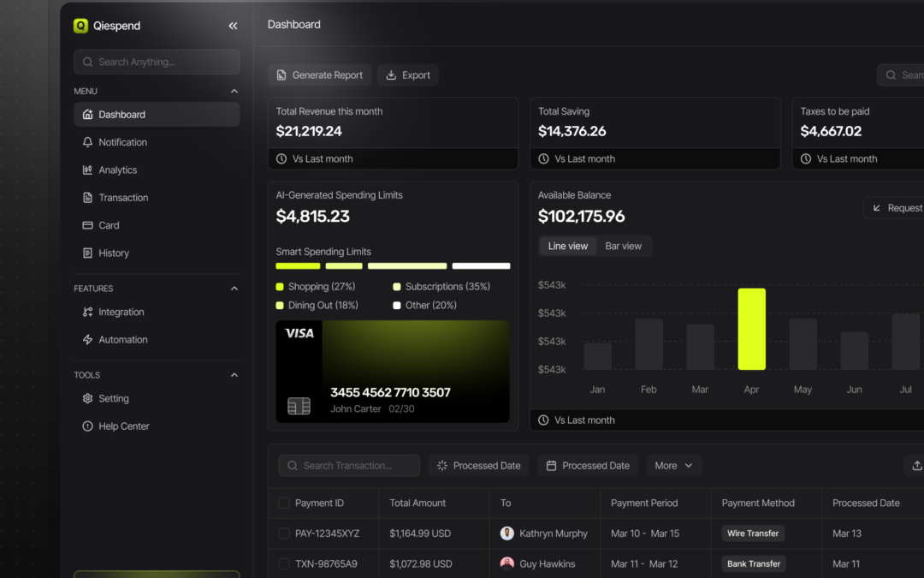Check the PAY-12345XYZ row checkbox
Image resolution: width=924 pixels, height=578 pixels.
pos(284,533)
